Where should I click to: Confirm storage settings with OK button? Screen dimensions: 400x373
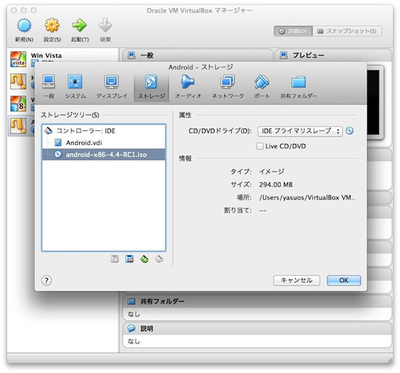coord(344,280)
